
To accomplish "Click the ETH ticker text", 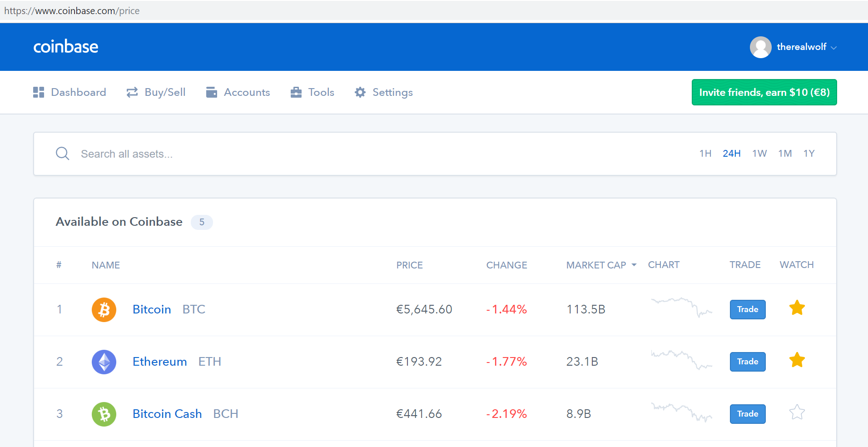I will [x=210, y=362].
